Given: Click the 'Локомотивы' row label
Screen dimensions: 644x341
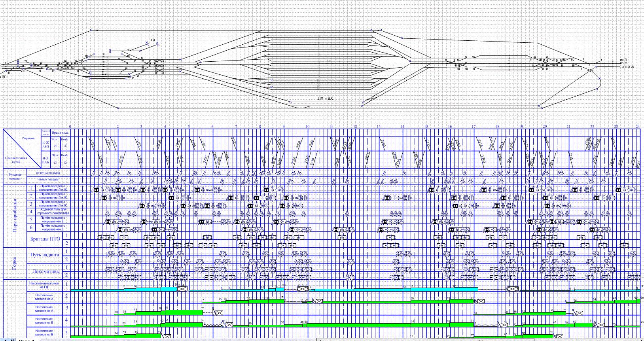Looking at the screenshot, I should tap(45, 271).
